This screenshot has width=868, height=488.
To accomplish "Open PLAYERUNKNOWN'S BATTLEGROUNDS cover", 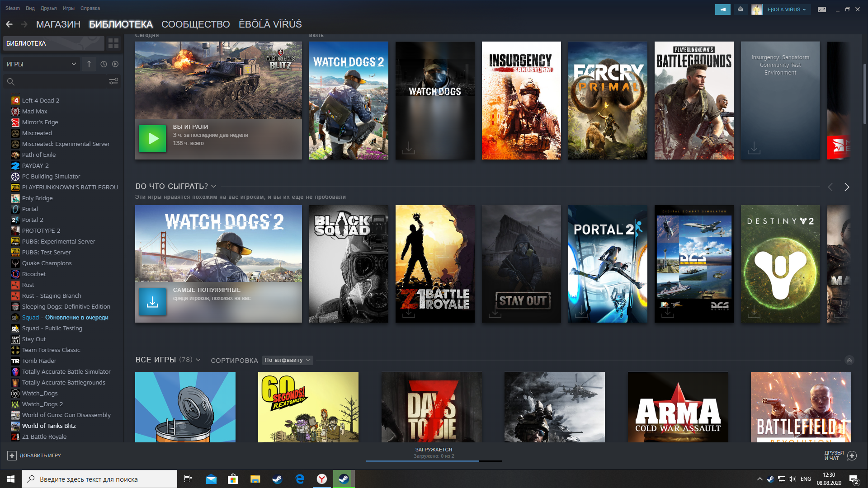I will (694, 100).
